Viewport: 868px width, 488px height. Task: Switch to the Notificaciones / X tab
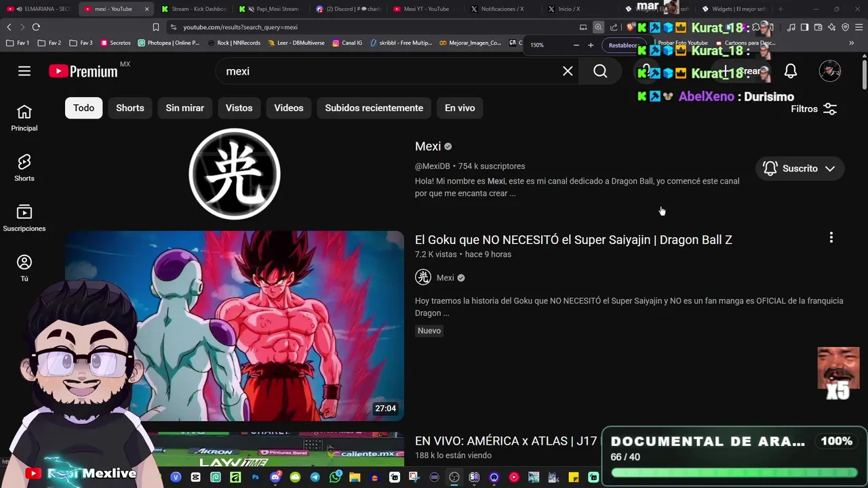(x=503, y=9)
